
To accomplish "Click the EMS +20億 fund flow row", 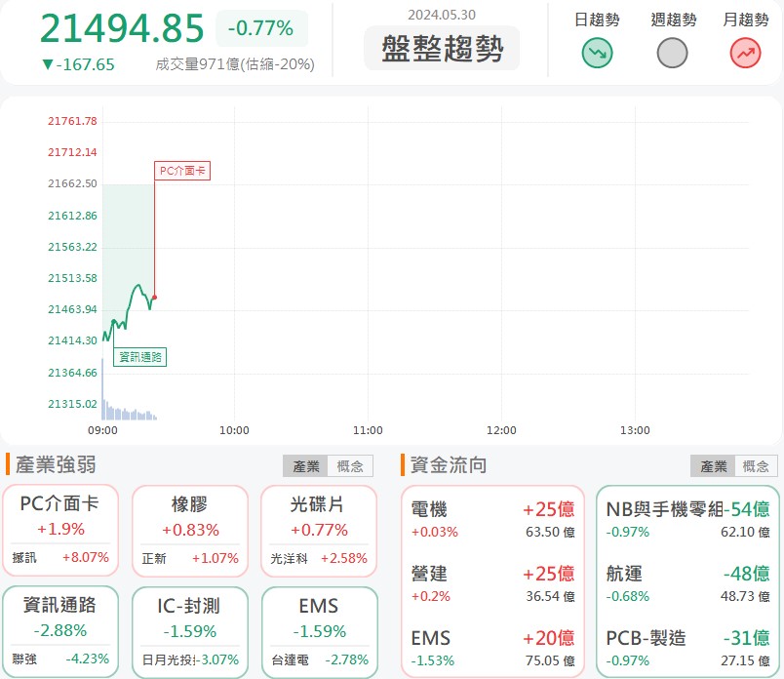I will point(492,648).
